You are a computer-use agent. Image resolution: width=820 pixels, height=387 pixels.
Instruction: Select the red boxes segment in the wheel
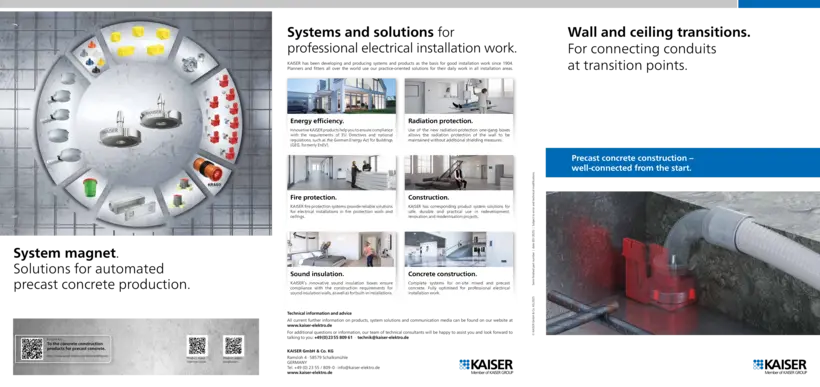pyautogui.click(x=222, y=116)
